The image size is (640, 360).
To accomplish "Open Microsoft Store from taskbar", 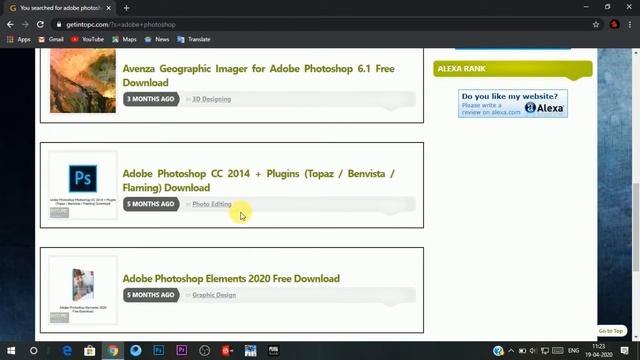I will point(90,351).
